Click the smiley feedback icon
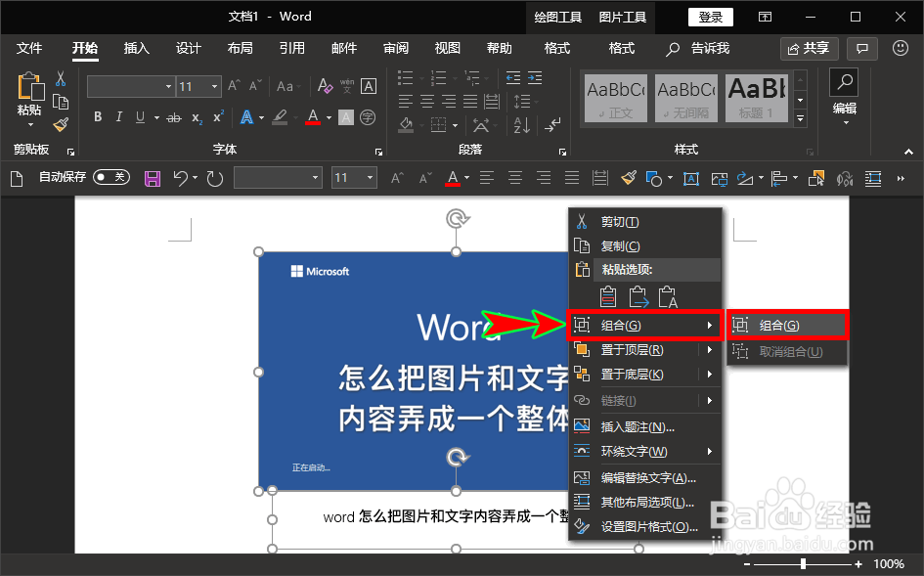Viewport: 924px width, 576px height. point(901,48)
